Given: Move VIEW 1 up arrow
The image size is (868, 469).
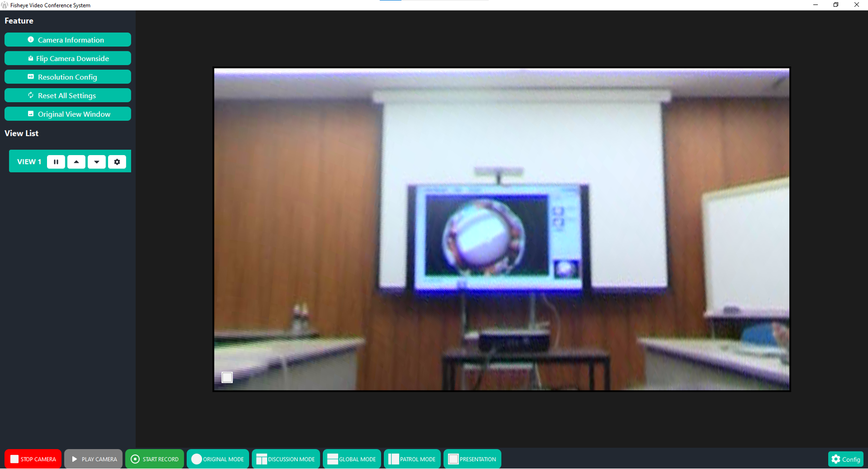Looking at the screenshot, I should click(x=76, y=162).
